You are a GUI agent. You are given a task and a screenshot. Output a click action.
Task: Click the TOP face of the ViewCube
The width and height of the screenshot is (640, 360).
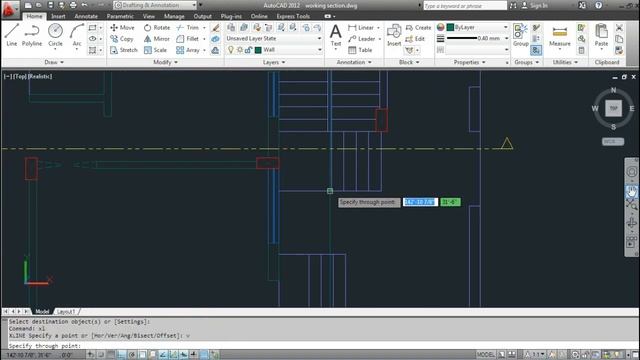pos(613,109)
